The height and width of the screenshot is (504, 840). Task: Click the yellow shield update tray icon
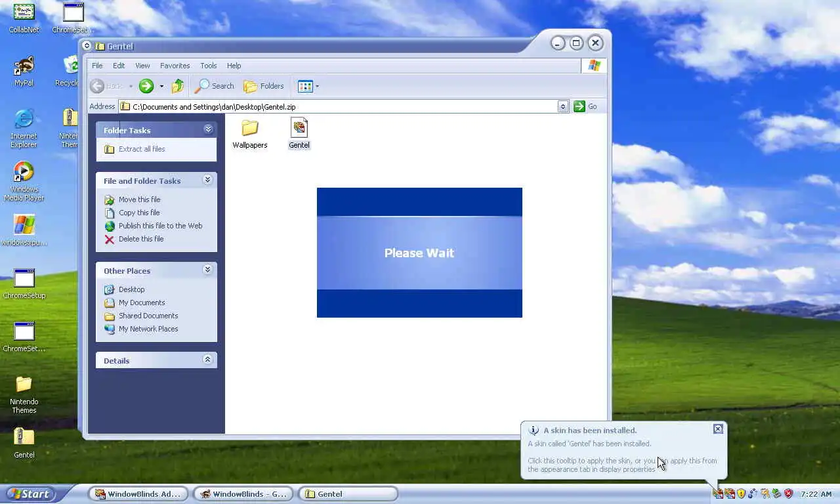tap(741, 493)
